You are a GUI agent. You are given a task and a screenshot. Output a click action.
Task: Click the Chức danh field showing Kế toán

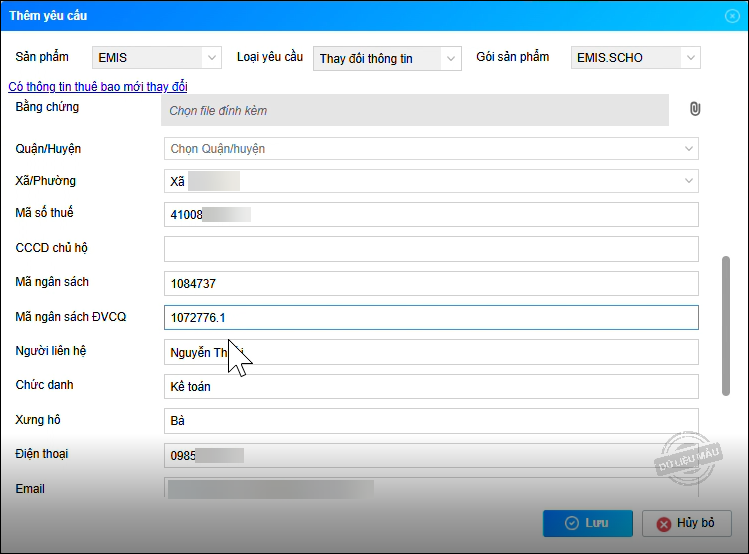click(430, 386)
